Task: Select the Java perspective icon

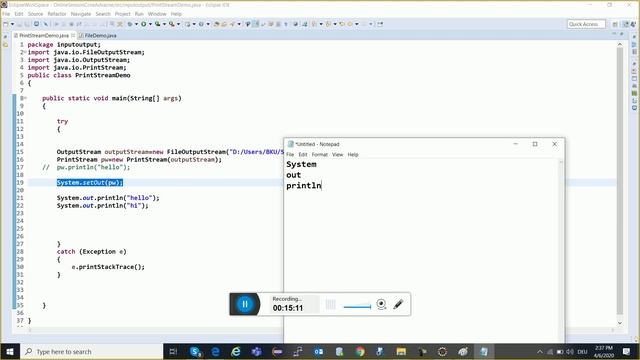Action: 626,24
